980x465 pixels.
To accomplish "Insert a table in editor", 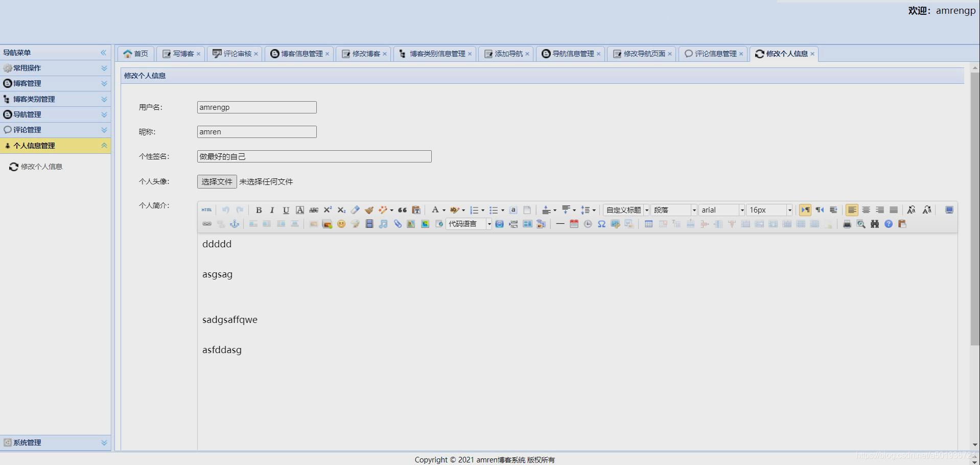I will coord(648,224).
